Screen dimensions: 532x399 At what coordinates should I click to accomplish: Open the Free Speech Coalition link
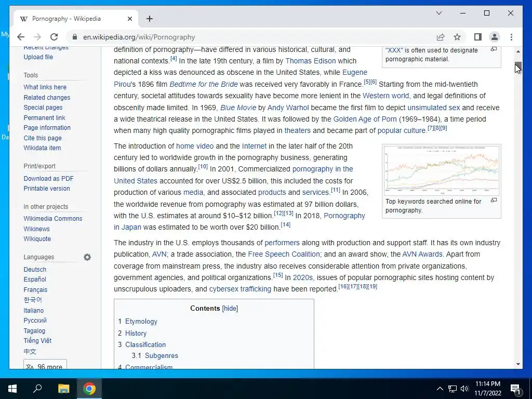[284, 254]
